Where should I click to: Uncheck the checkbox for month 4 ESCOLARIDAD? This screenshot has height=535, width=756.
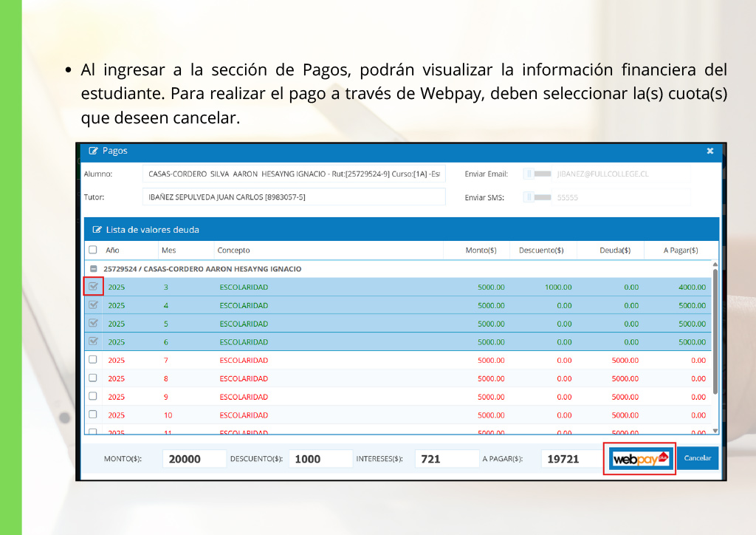[93, 305]
